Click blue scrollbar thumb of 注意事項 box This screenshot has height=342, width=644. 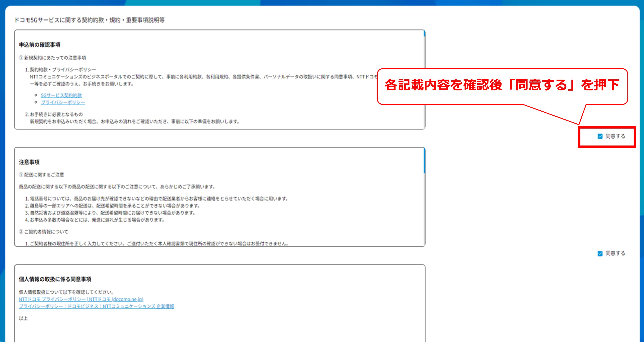424,160
